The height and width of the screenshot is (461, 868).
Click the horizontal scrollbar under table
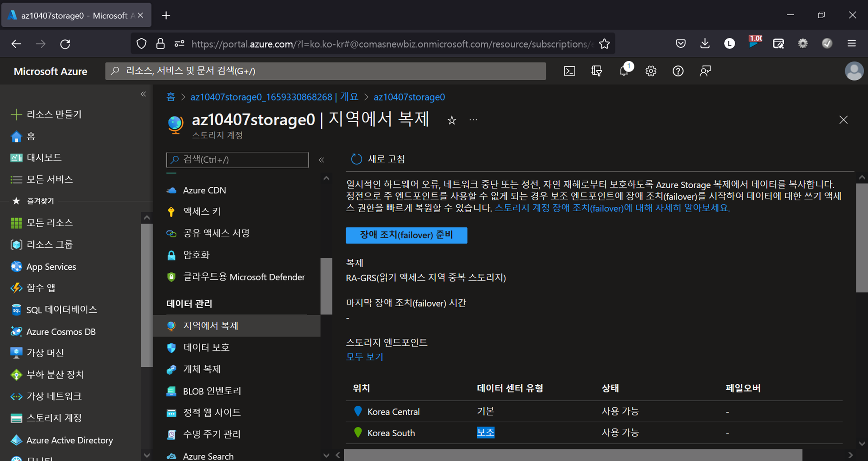573,455
